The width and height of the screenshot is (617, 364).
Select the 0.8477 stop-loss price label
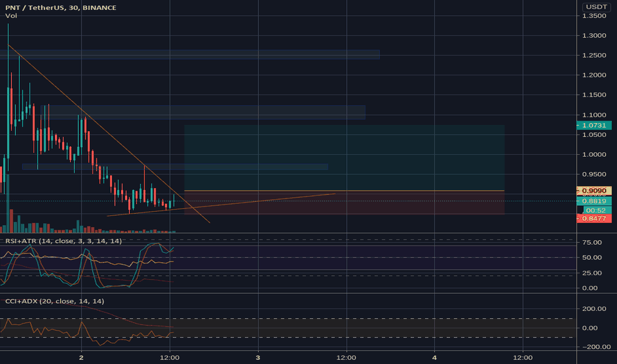coord(594,218)
